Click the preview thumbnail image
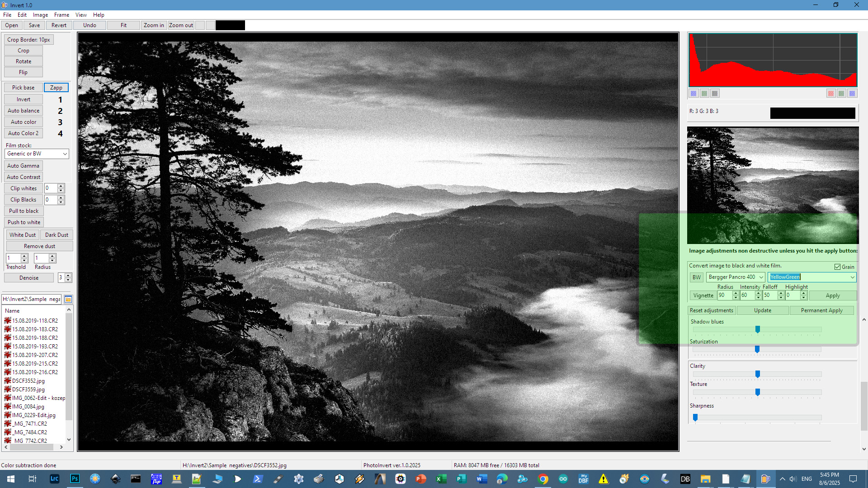The image size is (868, 488). tap(773, 185)
